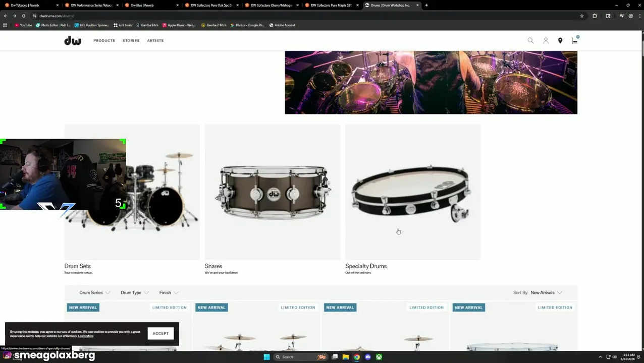The height and width of the screenshot is (363, 644).
Task: Open the Specialty Drums category image
Action: tap(413, 192)
